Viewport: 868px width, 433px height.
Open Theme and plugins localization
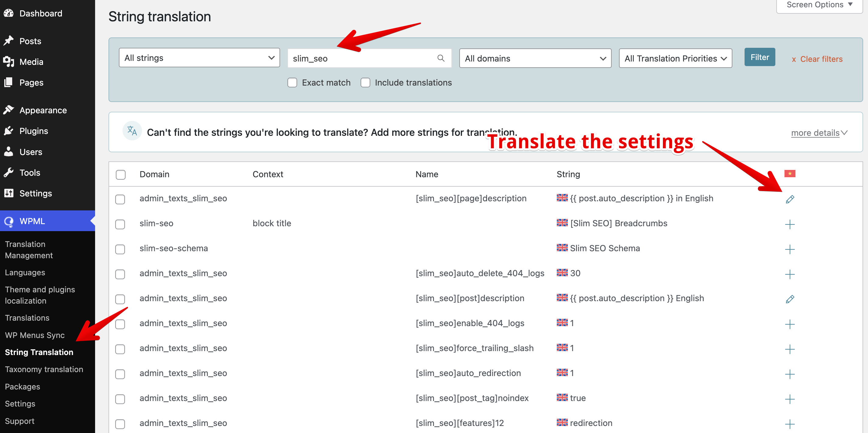[40, 295]
